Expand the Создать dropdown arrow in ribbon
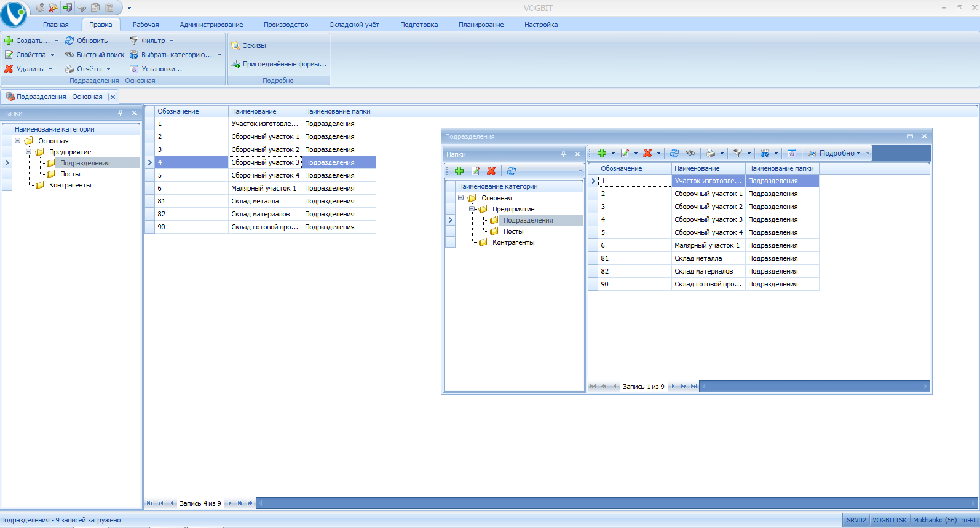Screen dimensions: 980x528 [57, 41]
